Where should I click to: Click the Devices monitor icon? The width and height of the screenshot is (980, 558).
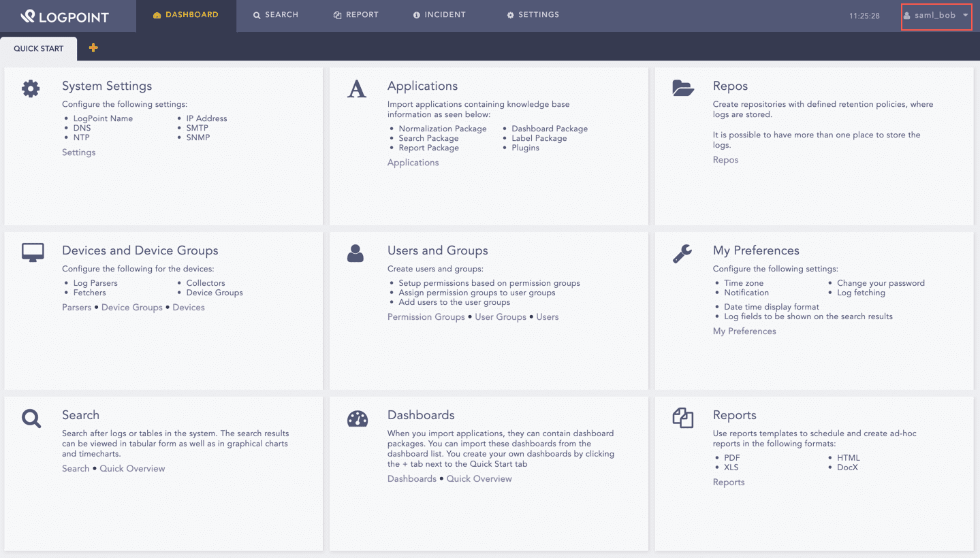tap(32, 252)
